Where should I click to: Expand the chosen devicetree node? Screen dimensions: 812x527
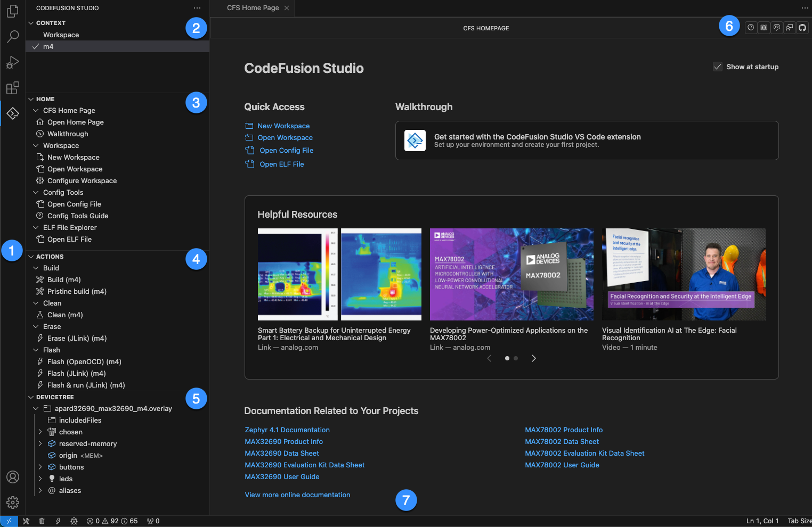tap(40, 432)
